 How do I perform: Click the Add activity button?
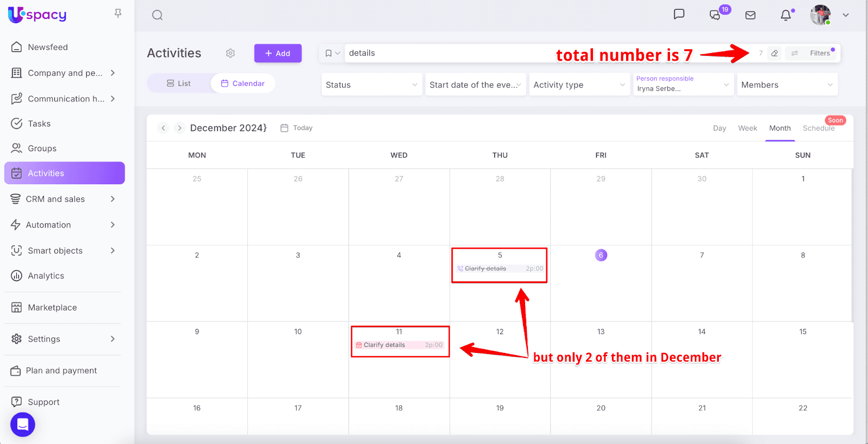[278, 53]
